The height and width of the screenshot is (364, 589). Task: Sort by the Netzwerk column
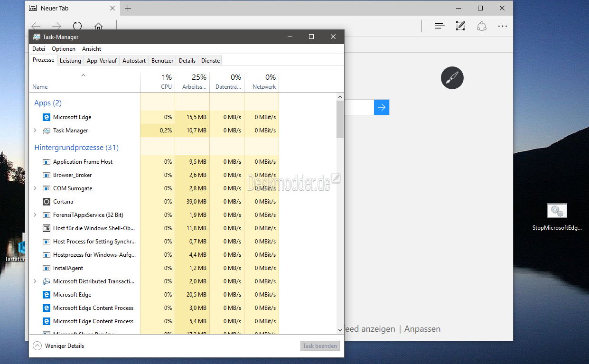[x=262, y=82]
